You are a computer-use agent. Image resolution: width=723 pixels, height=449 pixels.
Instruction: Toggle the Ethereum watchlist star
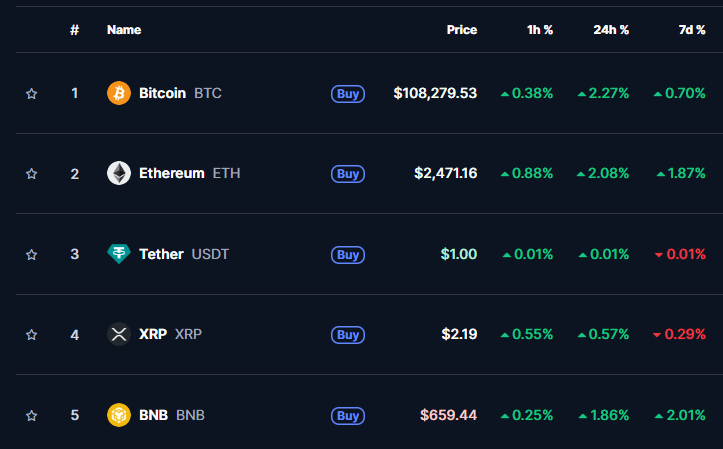pos(31,174)
